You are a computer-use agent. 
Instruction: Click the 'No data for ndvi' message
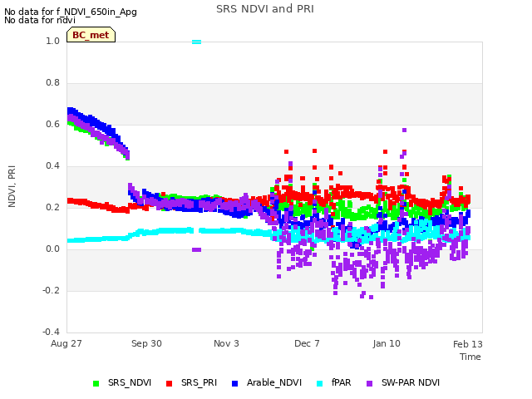(40, 20)
